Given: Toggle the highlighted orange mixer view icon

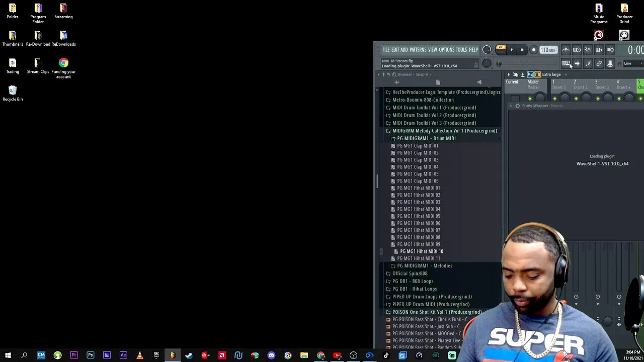Looking at the screenshot, I should pyautogui.click(x=537, y=74).
